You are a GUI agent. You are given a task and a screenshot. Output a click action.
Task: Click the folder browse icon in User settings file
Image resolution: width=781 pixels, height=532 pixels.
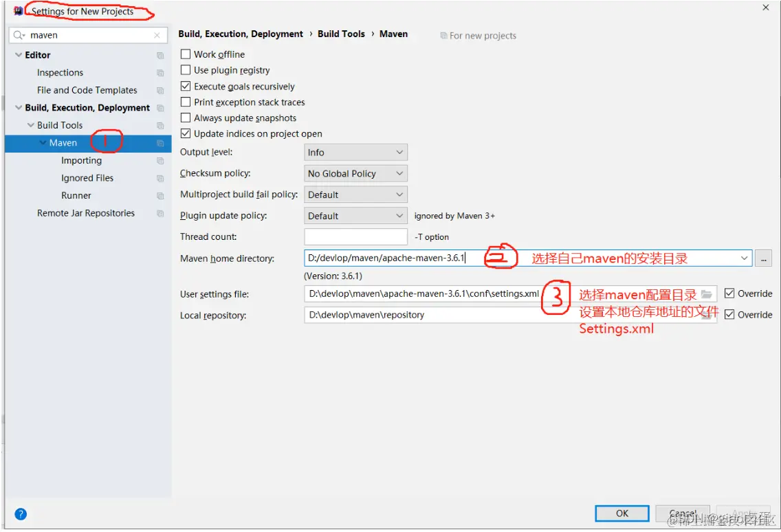[706, 294]
